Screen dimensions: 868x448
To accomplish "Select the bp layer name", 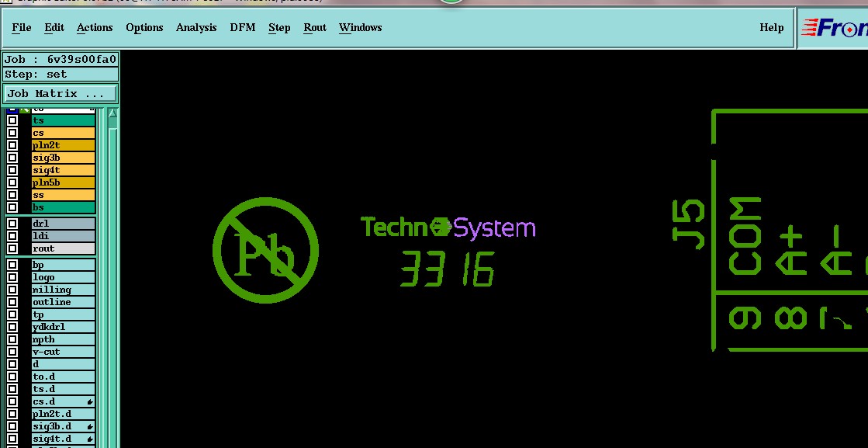I will coord(63,266).
